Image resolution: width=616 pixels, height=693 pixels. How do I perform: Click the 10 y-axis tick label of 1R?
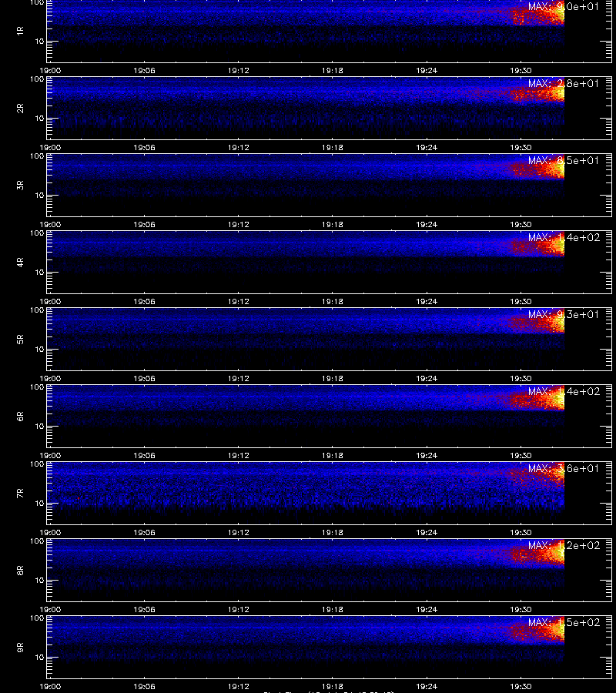point(39,41)
